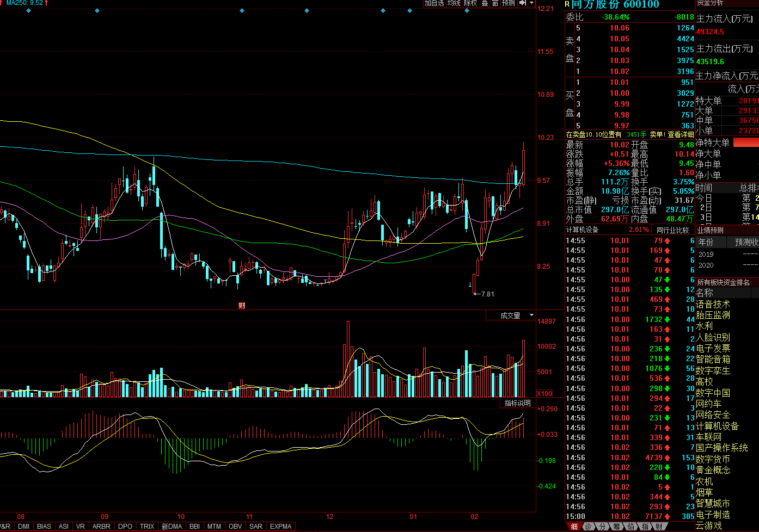Click the arrow-to-bar icon in chart toolbar
Screen dimensions: 759x532
[523, 3]
